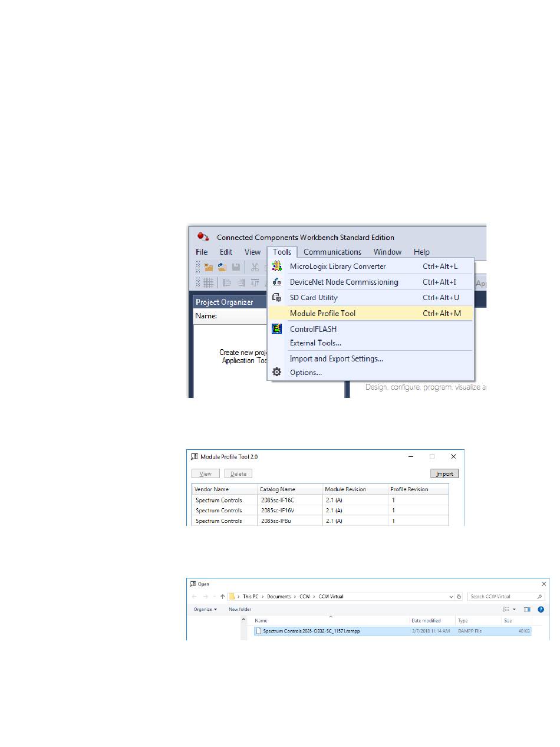Click the MicroLogix Library Converter icon

pyautogui.click(x=276, y=266)
